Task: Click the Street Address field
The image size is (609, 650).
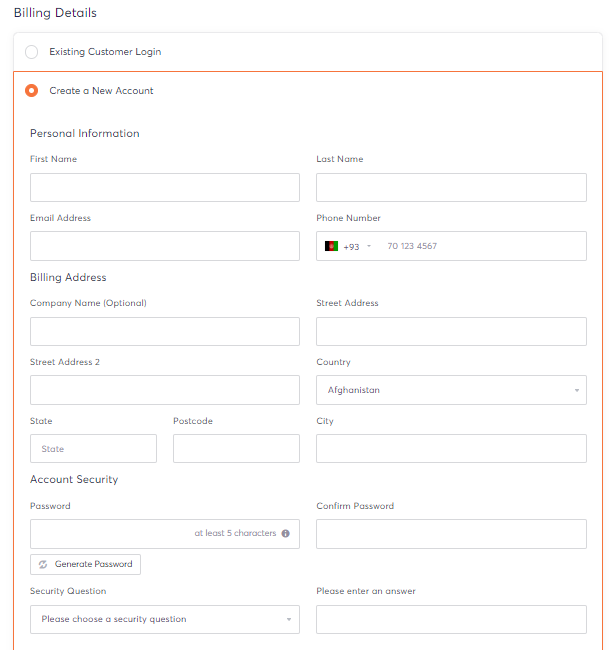Action: tap(451, 332)
